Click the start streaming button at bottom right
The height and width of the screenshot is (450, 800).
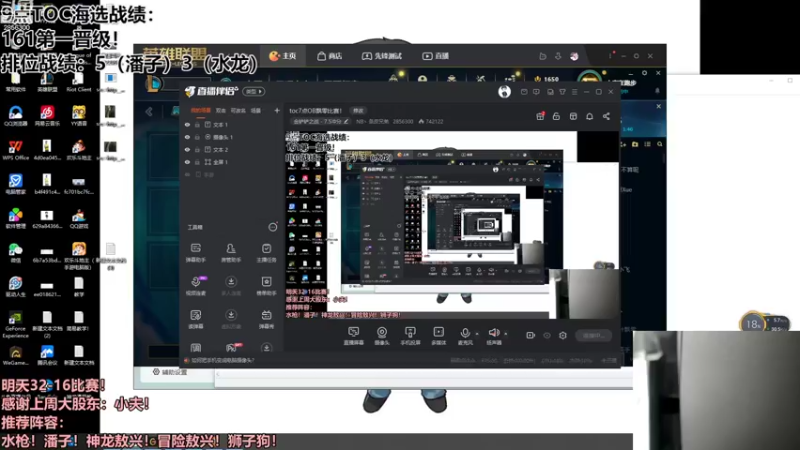point(593,335)
